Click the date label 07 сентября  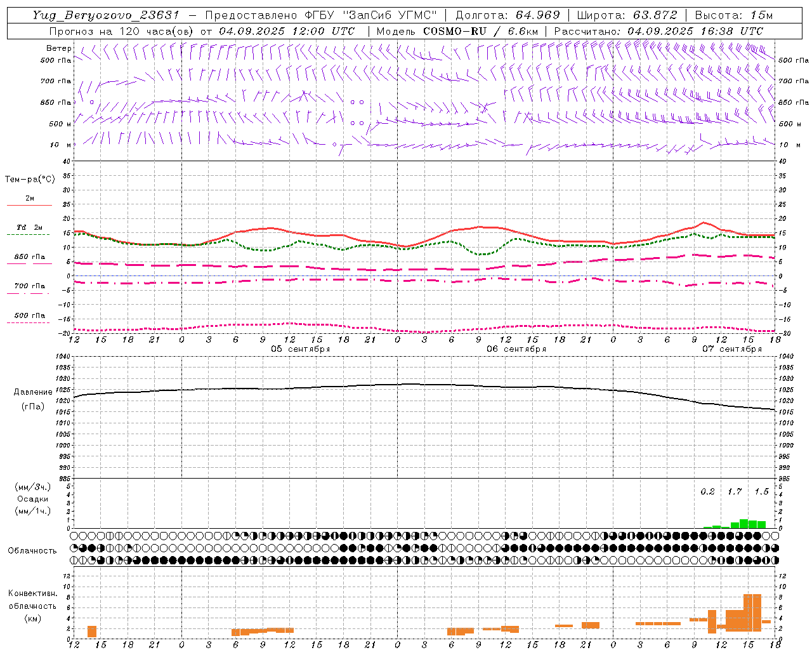(732, 349)
